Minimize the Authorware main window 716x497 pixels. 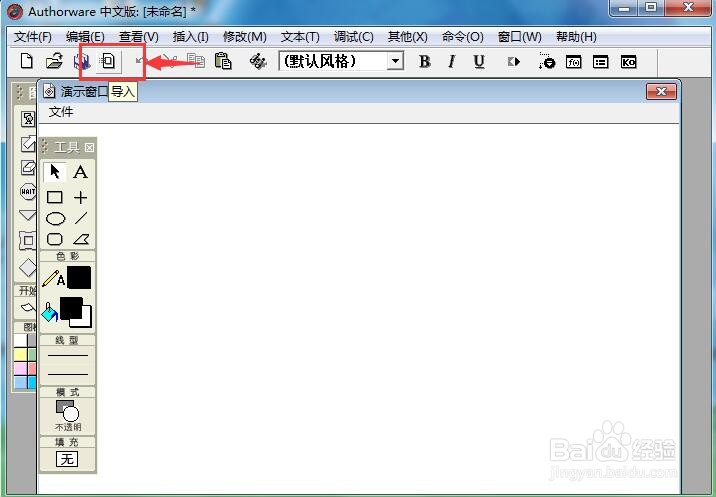[x=624, y=8]
